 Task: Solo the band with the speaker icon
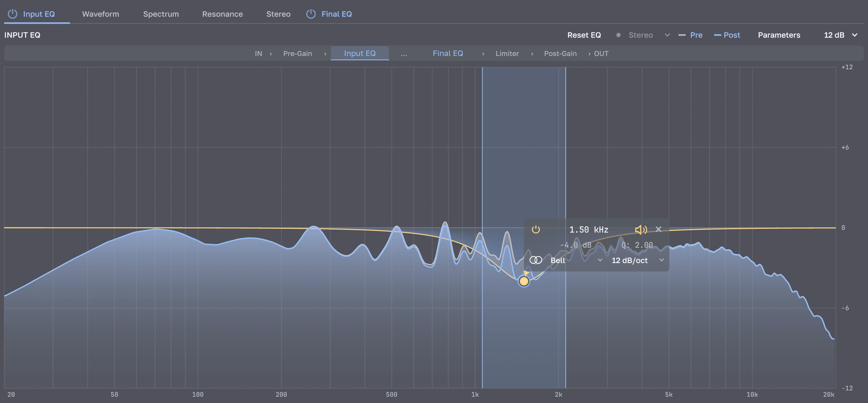pos(641,229)
